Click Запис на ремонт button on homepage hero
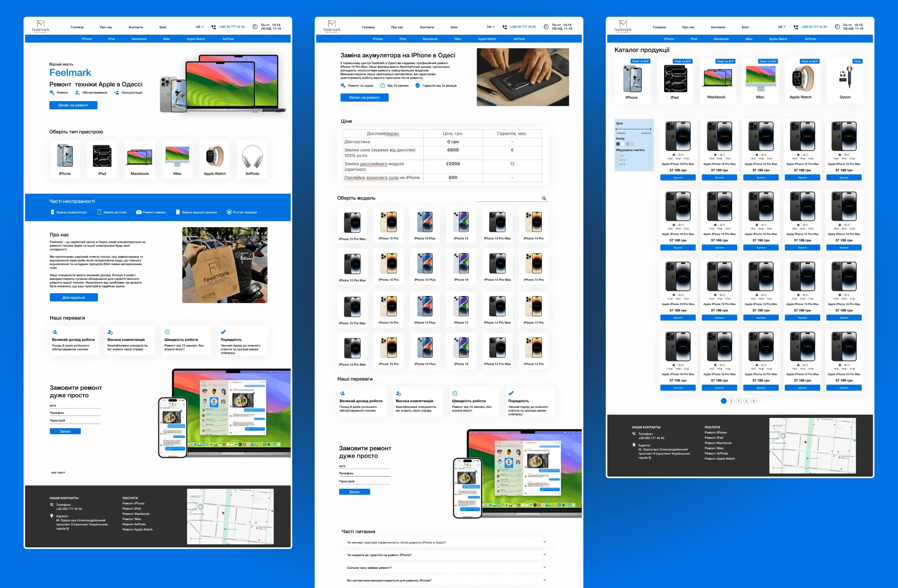Image resolution: width=898 pixels, height=588 pixels. pos(73,105)
